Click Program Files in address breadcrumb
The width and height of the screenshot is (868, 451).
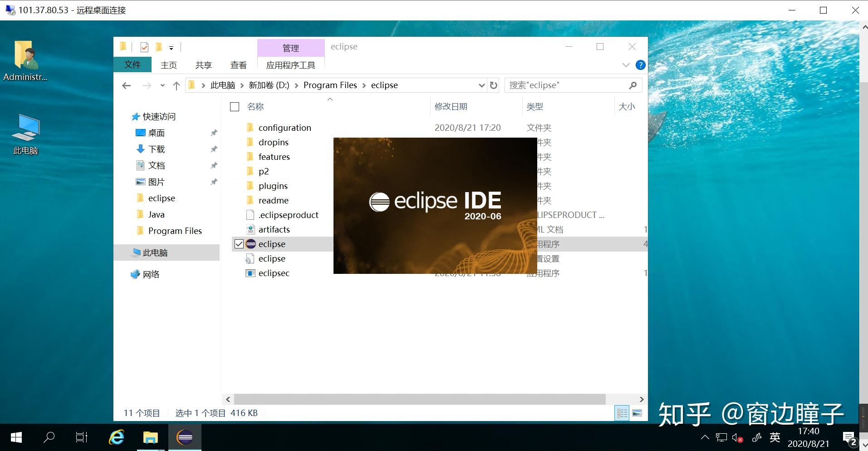click(x=330, y=85)
